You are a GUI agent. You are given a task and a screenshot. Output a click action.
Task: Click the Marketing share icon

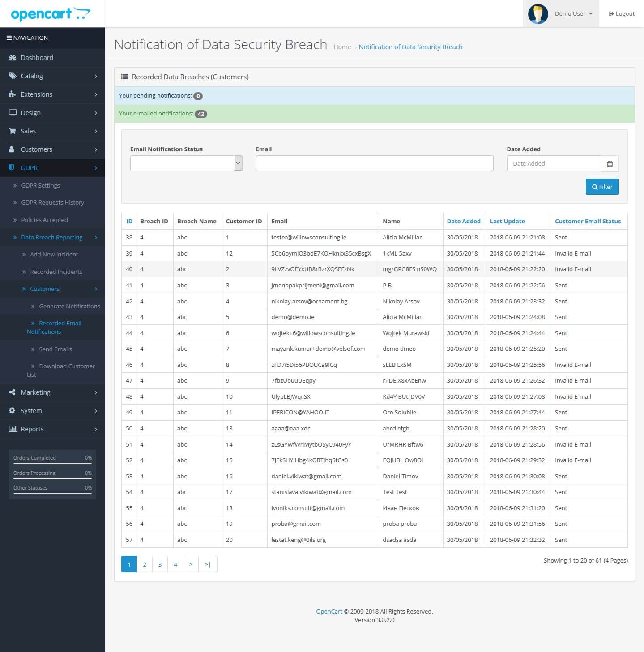pos(13,392)
